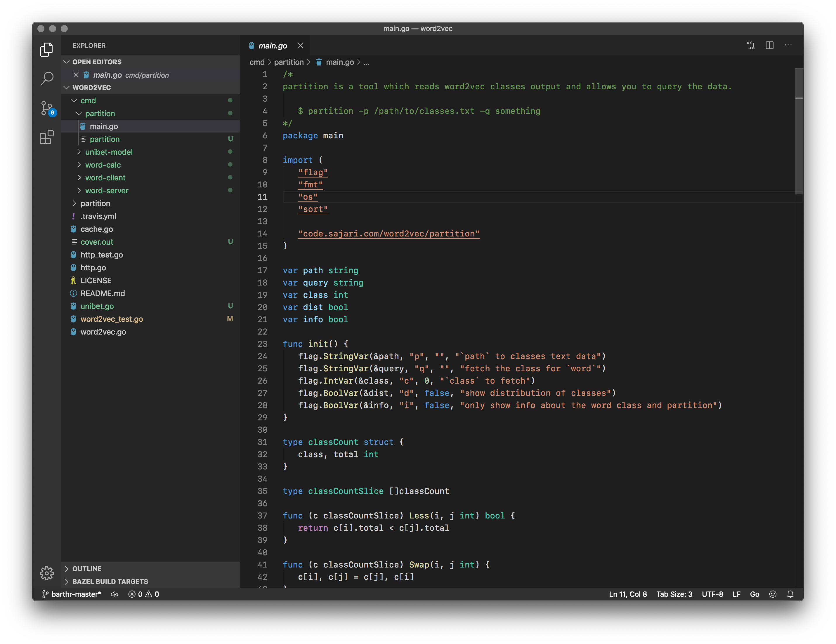Expand the unibet-model folder

150,152
